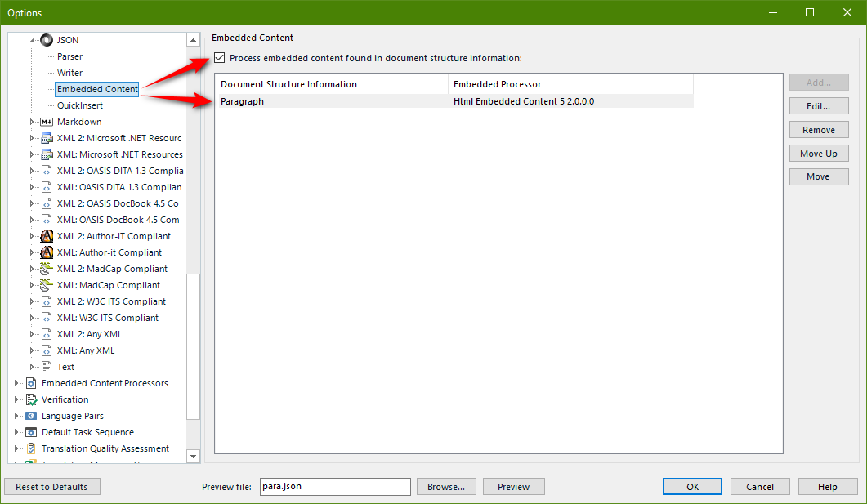Screen dimensions: 867x504
Task: Click the Move Up button
Action: 818,154
